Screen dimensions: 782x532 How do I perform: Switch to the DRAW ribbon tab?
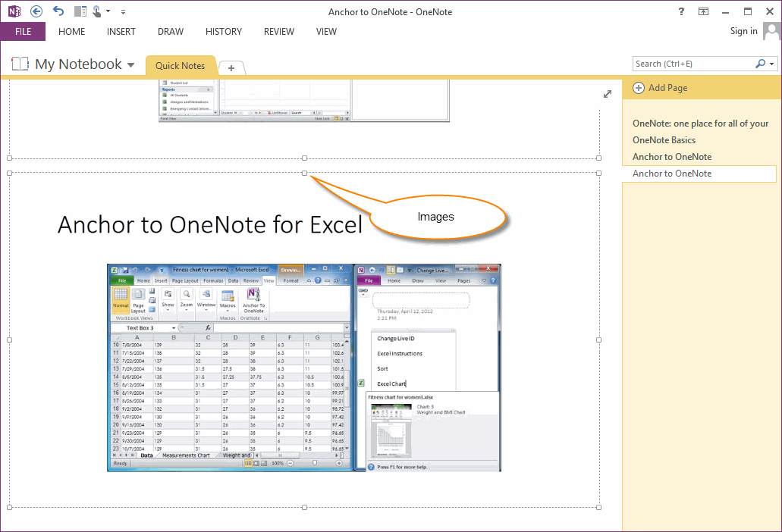click(171, 31)
